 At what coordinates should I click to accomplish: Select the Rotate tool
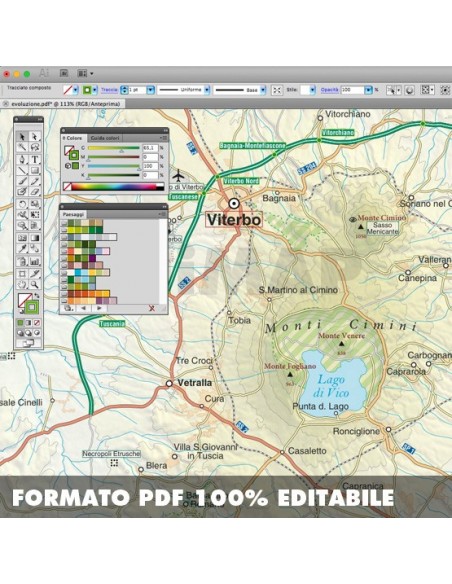click(22, 204)
